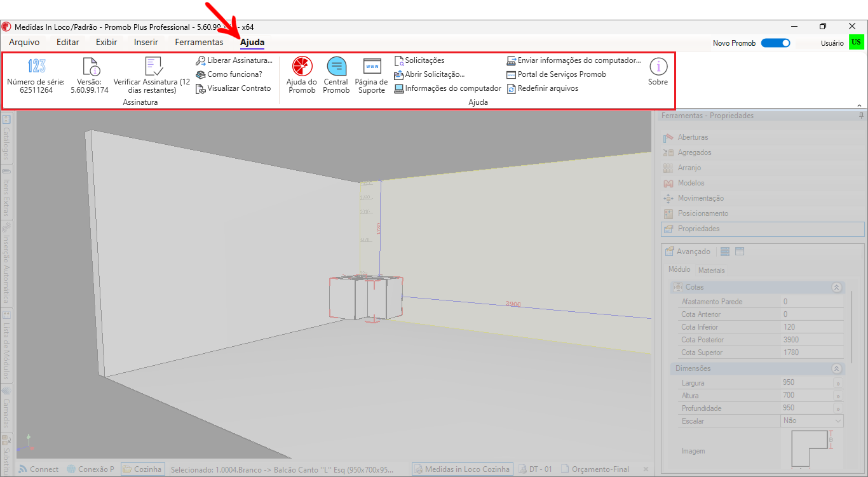Select the Ajuda ribbon tab
The image size is (868, 477).
252,43
